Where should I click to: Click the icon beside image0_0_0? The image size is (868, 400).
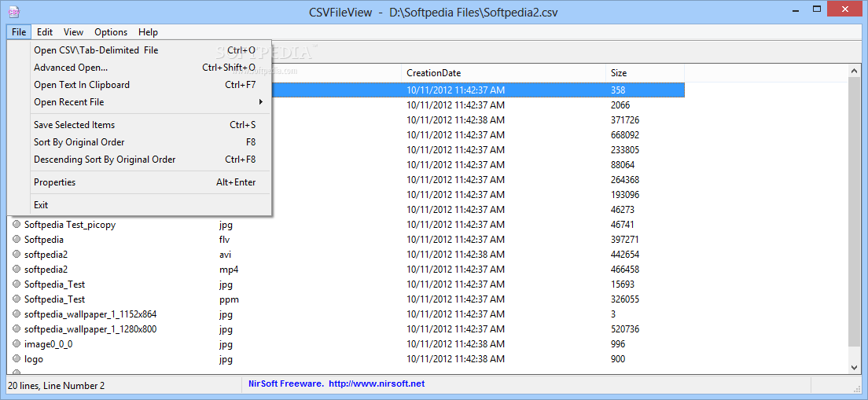point(17,344)
